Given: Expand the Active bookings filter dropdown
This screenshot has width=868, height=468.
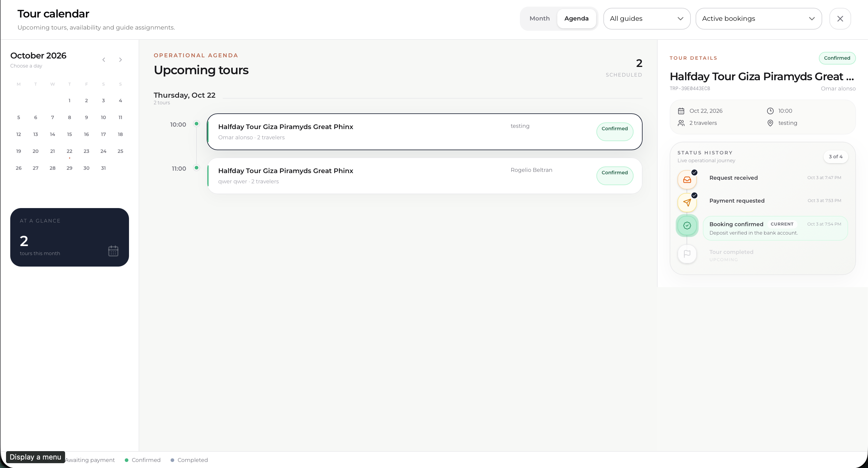Looking at the screenshot, I should [x=759, y=18].
